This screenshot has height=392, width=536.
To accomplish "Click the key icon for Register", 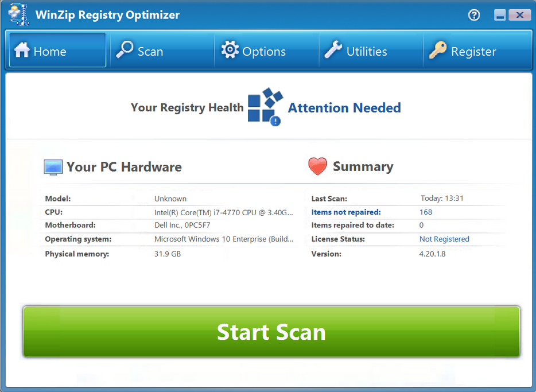I will 438,50.
